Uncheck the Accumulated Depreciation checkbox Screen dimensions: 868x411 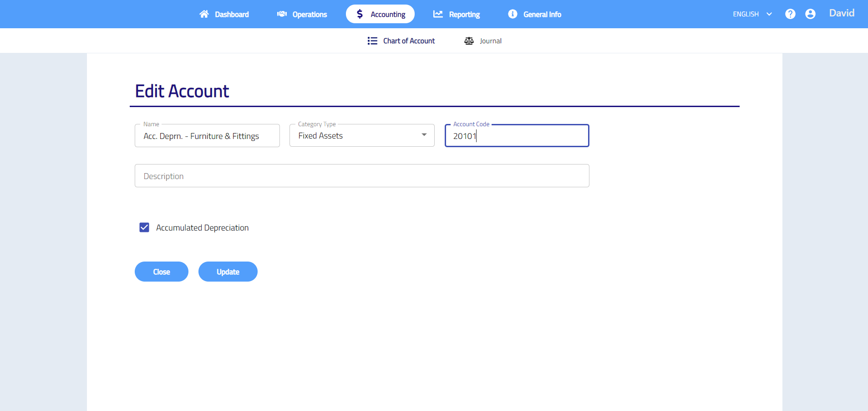pos(144,227)
